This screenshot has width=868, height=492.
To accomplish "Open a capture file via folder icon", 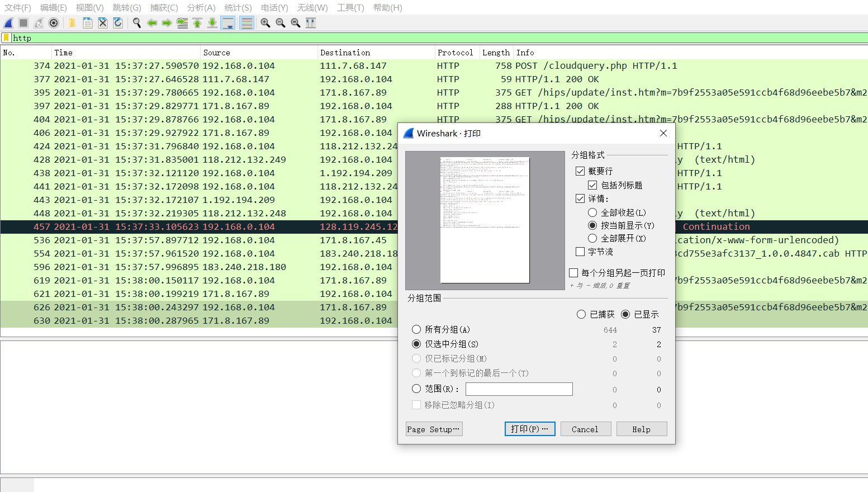I will click(x=72, y=23).
